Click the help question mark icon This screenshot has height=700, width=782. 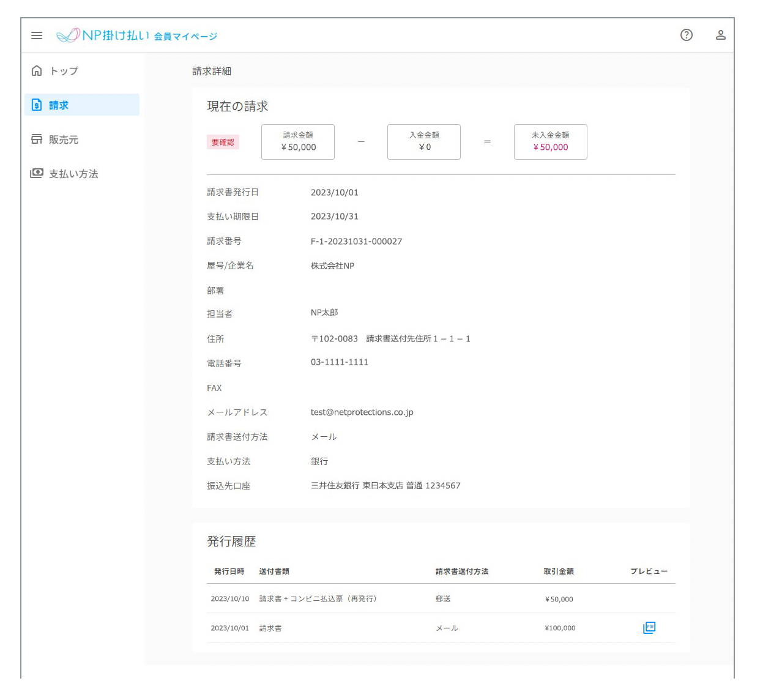[687, 35]
